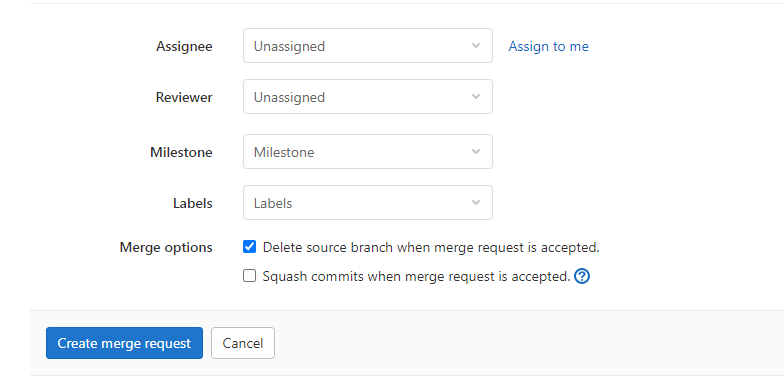This screenshot has height=384, width=784.
Task: Click 'Squash commits when merge request is accepted' text
Action: 416,276
